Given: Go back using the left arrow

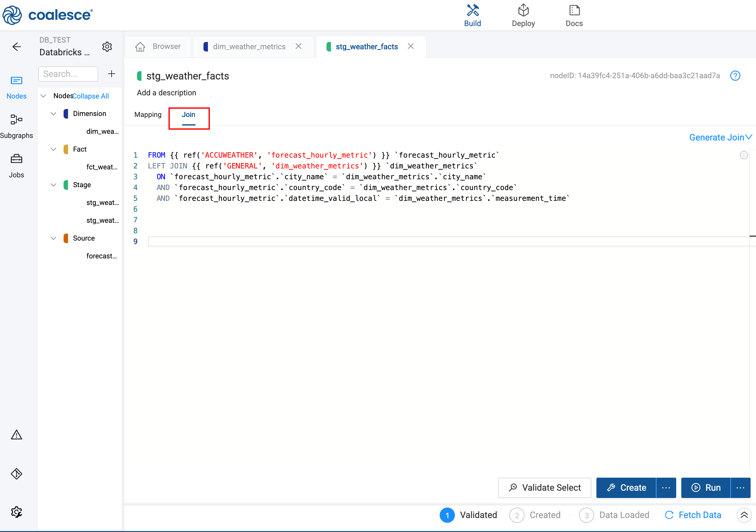Looking at the screenshot, I should pyautogui.click(x=17, y=47).
